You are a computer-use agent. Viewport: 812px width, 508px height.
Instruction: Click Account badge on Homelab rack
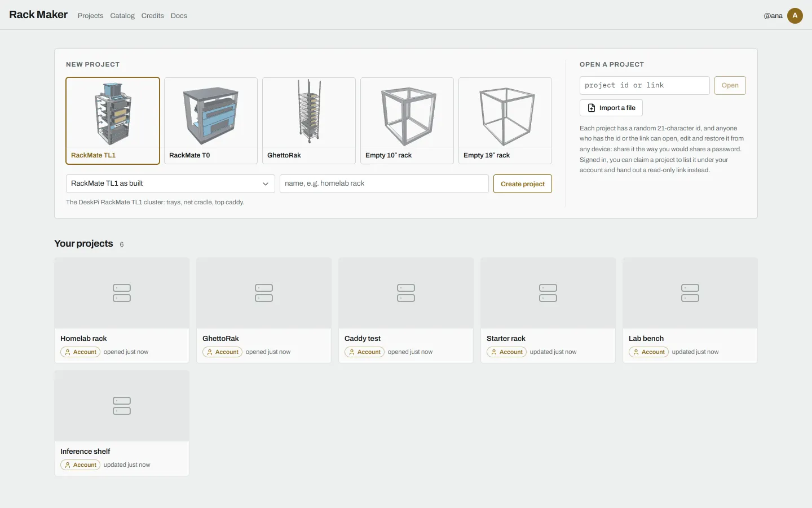pos(80,352)
